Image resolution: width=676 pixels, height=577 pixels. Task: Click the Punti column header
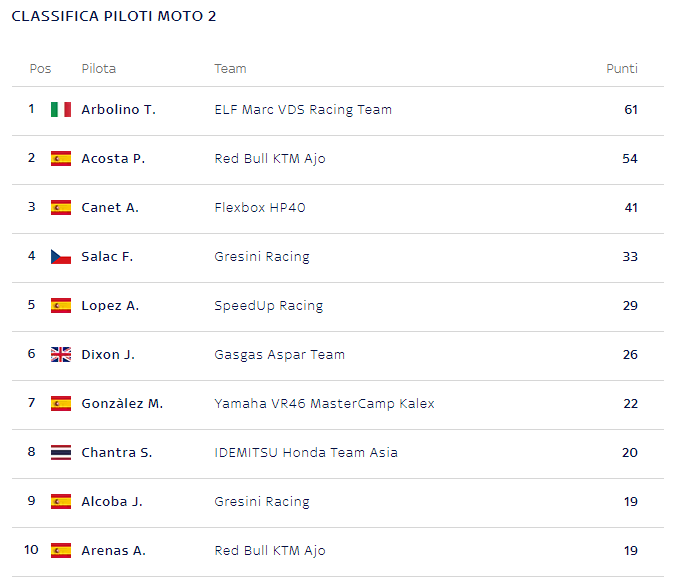pyautogui.click(x=622, y=69)
